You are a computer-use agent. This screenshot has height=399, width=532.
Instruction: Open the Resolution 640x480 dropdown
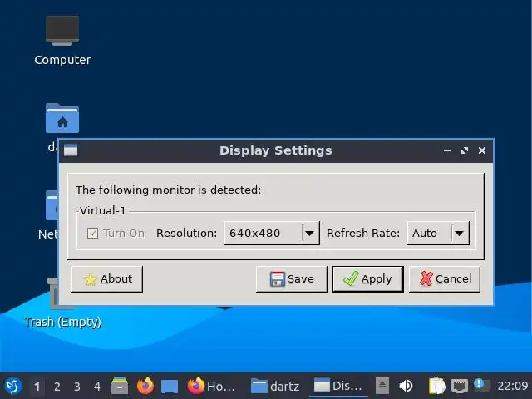(272, 233)
